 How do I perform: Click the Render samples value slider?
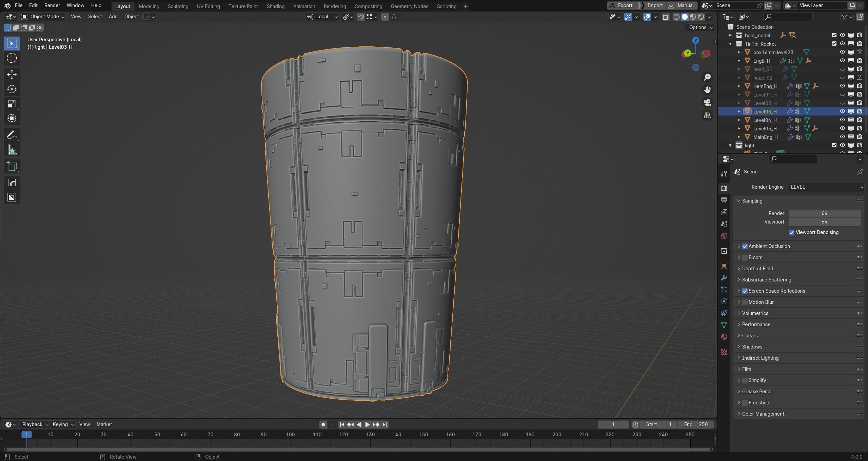click(x=824, y=213)
